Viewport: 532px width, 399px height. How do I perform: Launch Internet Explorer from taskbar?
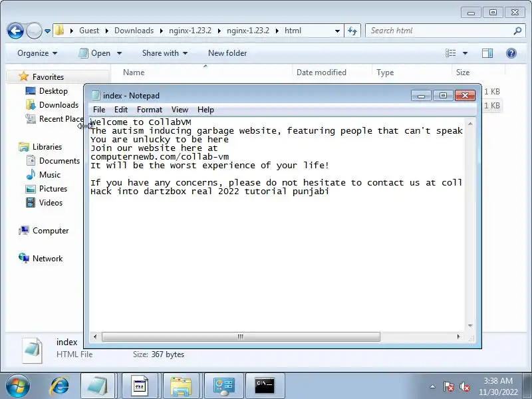[x=59, y=386]
